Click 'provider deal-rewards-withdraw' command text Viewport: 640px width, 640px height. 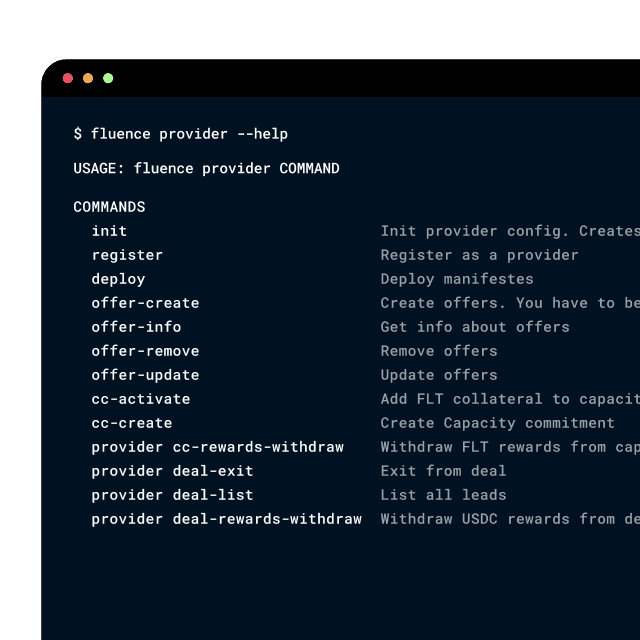click(226, 519)
